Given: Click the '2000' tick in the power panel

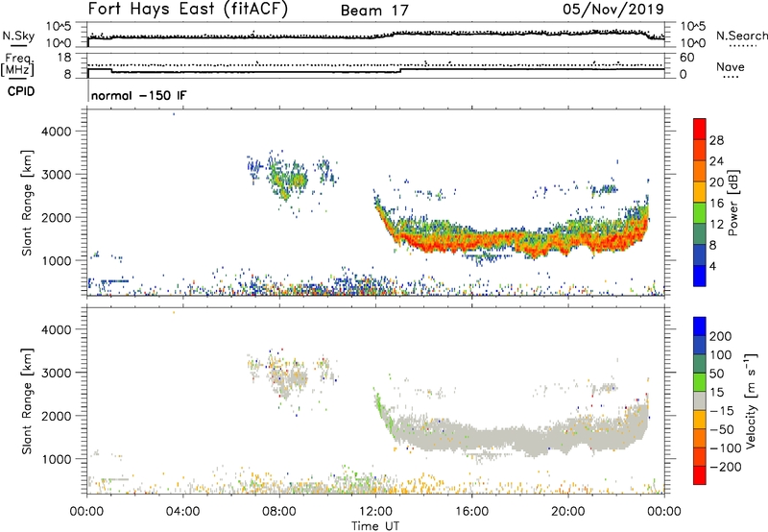Looking at the screenshot, I should [x=57, y=217].
